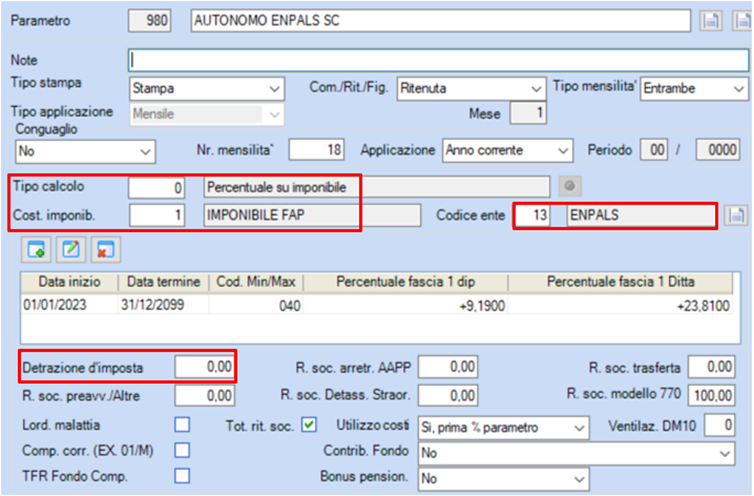754x496 pixels.
Task: Open the Tipo stampa dropdown
Action: pos(207,89)
